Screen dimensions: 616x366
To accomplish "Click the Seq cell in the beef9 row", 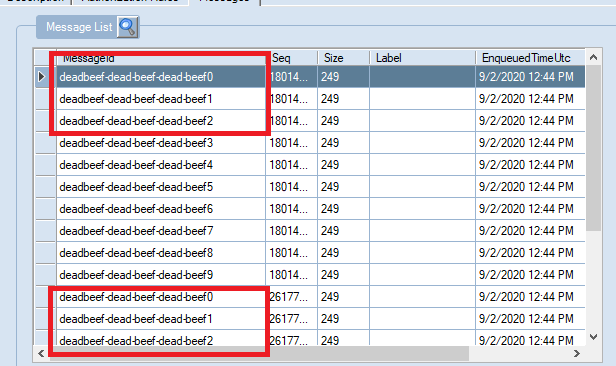I will tap(292, 275).
